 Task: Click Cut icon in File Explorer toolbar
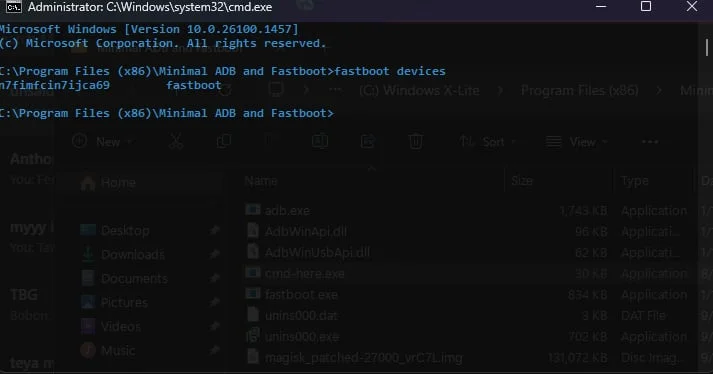(176, 142)
